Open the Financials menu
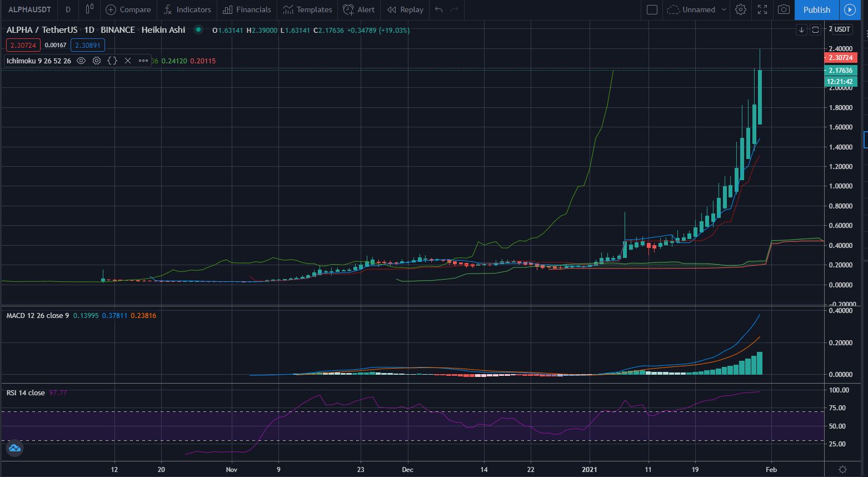 tap(247, 9)
